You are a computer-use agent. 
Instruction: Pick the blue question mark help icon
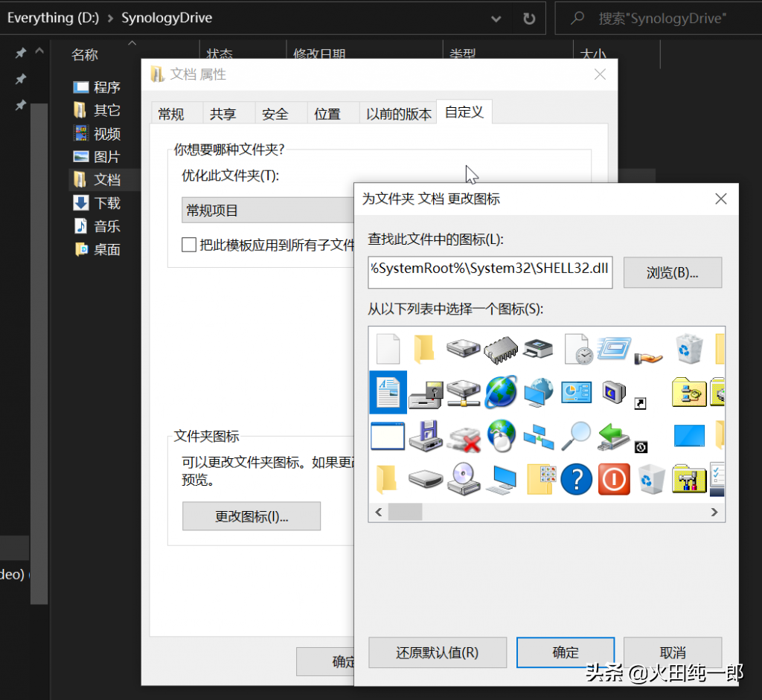coord(577,479)
